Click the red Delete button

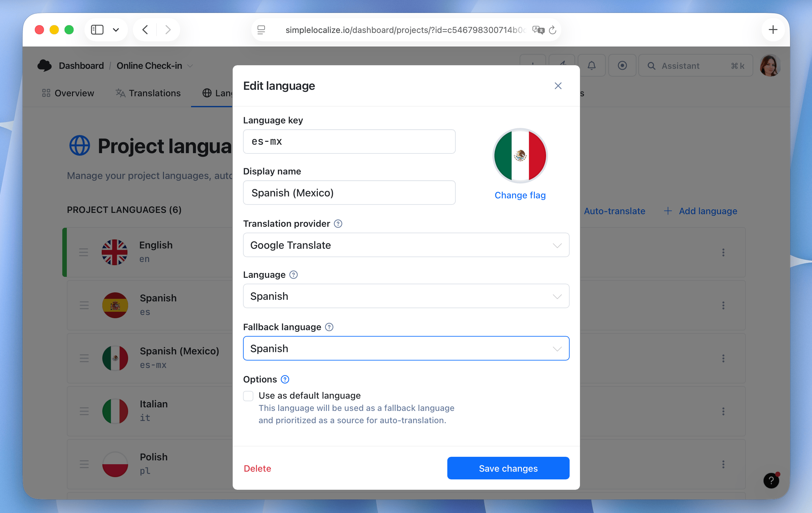click(257, 468)
